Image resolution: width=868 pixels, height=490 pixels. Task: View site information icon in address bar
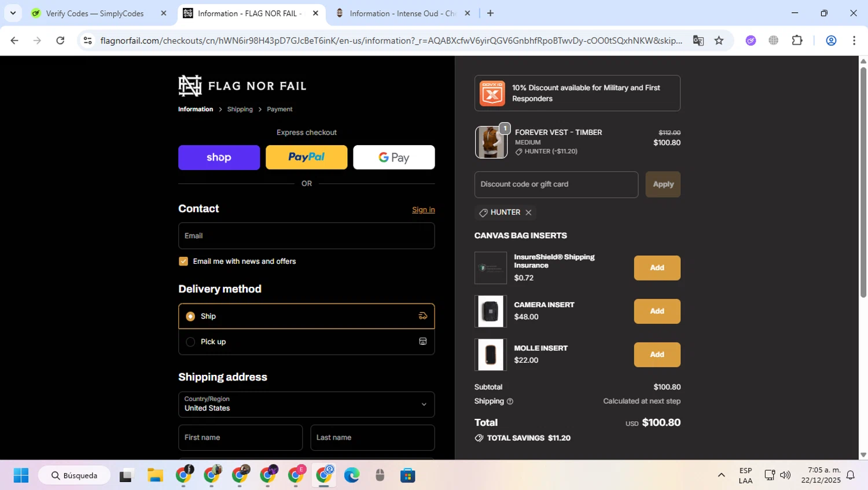tap(88, 40)
